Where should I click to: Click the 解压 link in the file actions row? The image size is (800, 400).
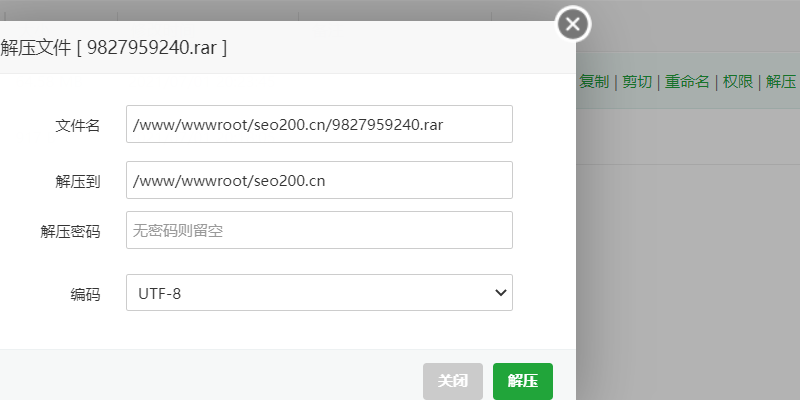pyautogui.click(x=781, y=82)
